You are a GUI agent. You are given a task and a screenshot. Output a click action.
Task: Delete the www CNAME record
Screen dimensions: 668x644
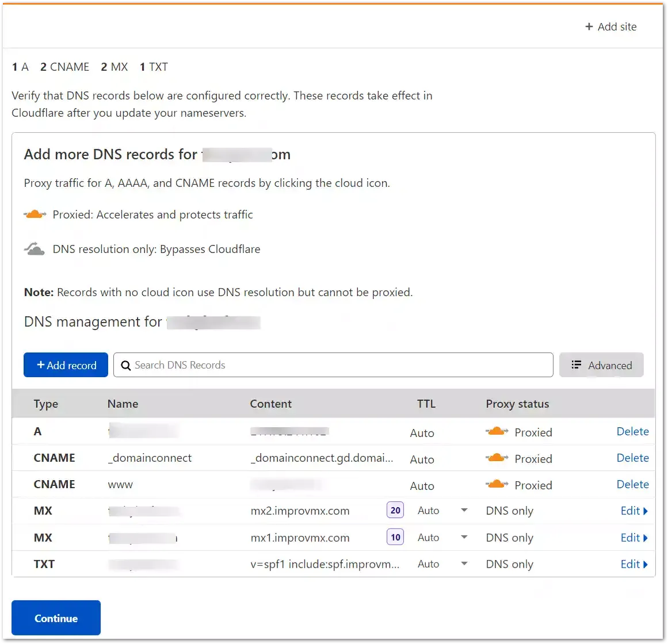pyautogui.click(x=633, y=484)
